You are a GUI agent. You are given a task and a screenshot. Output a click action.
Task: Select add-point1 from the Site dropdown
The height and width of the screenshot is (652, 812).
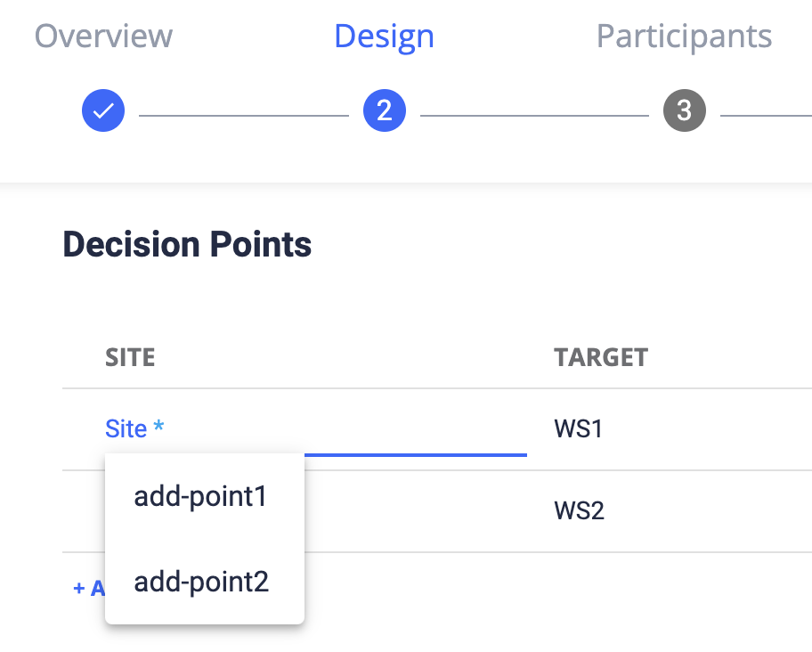(199, 496)
